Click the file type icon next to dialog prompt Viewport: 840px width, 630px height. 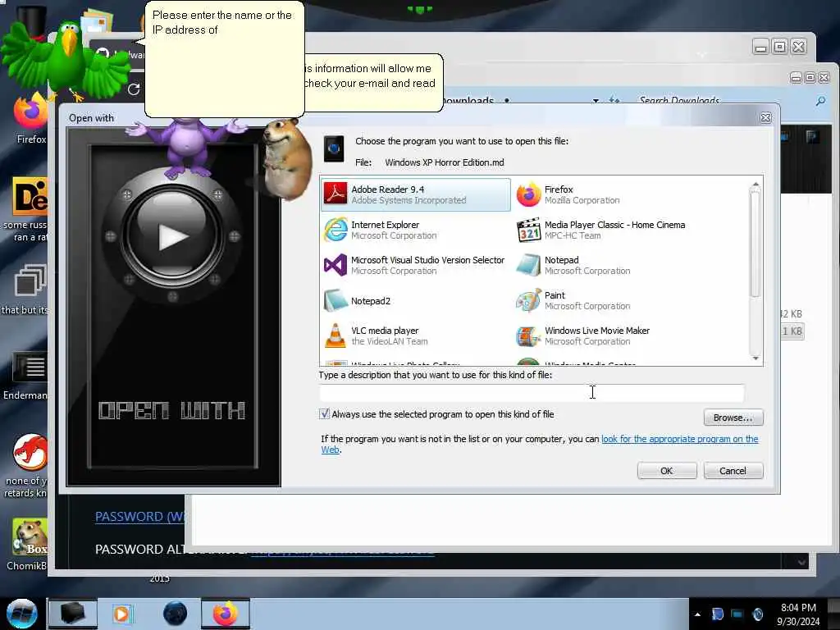coord(334,148)
